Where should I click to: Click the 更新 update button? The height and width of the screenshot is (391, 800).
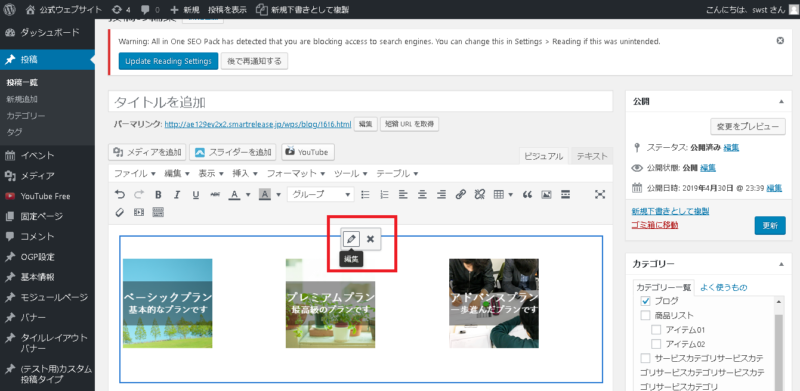770,226
